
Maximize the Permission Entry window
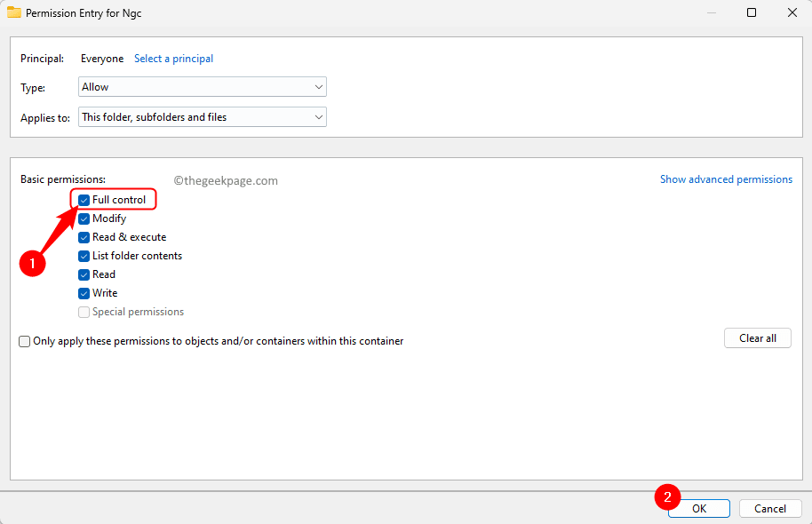[x=752, y=12]
